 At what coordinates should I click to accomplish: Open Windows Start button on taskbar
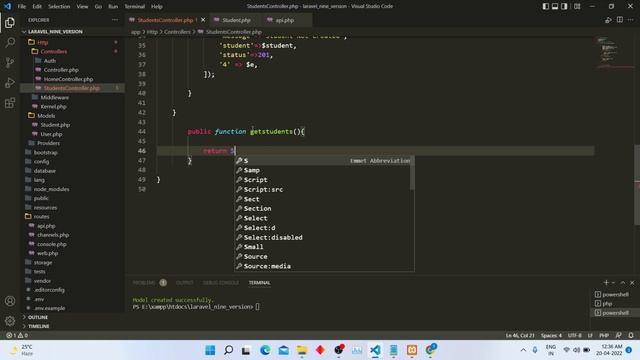pos(210,350)
